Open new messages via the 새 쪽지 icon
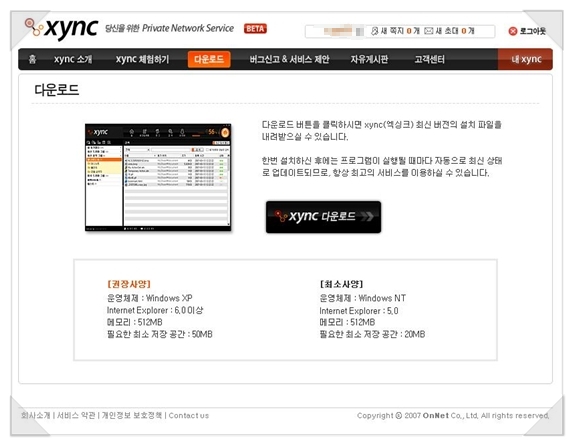The height and width of the screenshot is (446, 574). [374, 31]
